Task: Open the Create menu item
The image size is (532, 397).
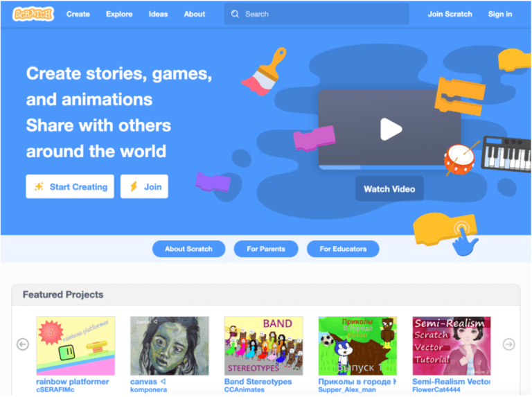Action: point(78,14)
